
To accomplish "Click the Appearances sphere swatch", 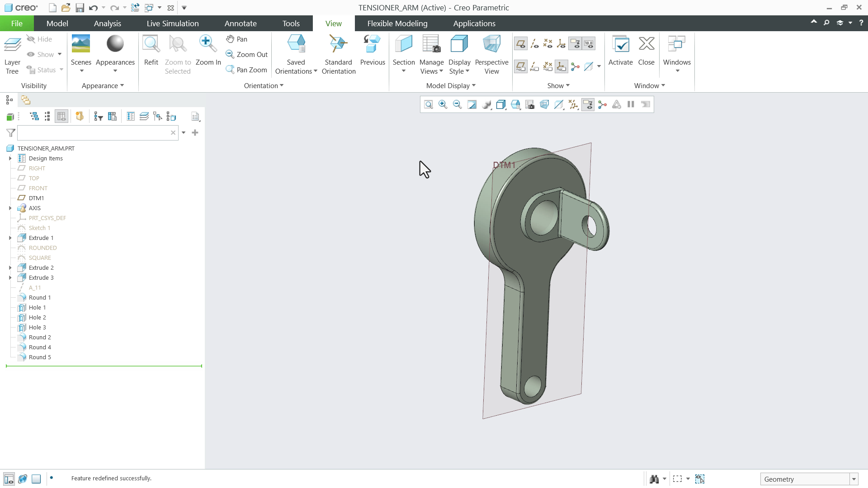I will (x=115, y=43).
